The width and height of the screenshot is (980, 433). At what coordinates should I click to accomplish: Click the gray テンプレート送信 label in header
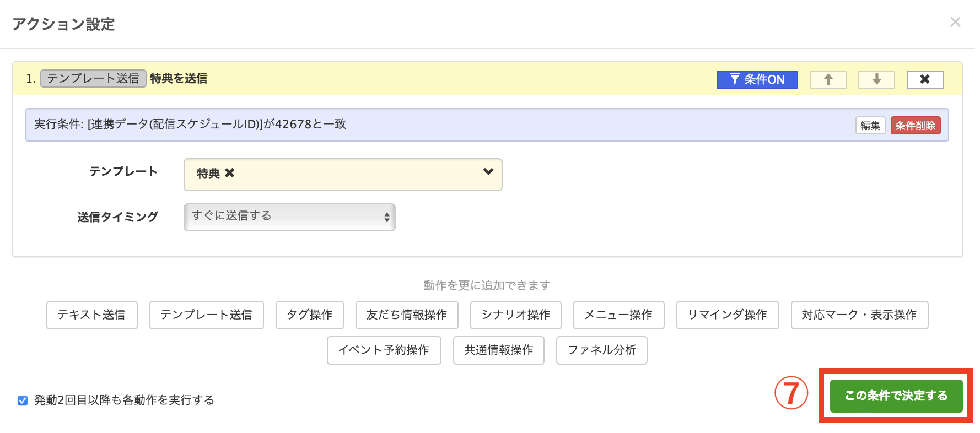(93, 79)
